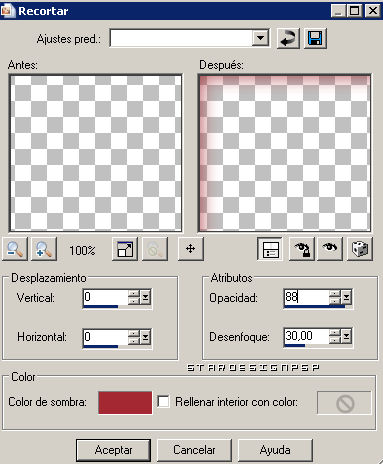Save preset with the floppy disk icon
The width and height of the screenshot is (383, 464).
click(x=315, y=39)
